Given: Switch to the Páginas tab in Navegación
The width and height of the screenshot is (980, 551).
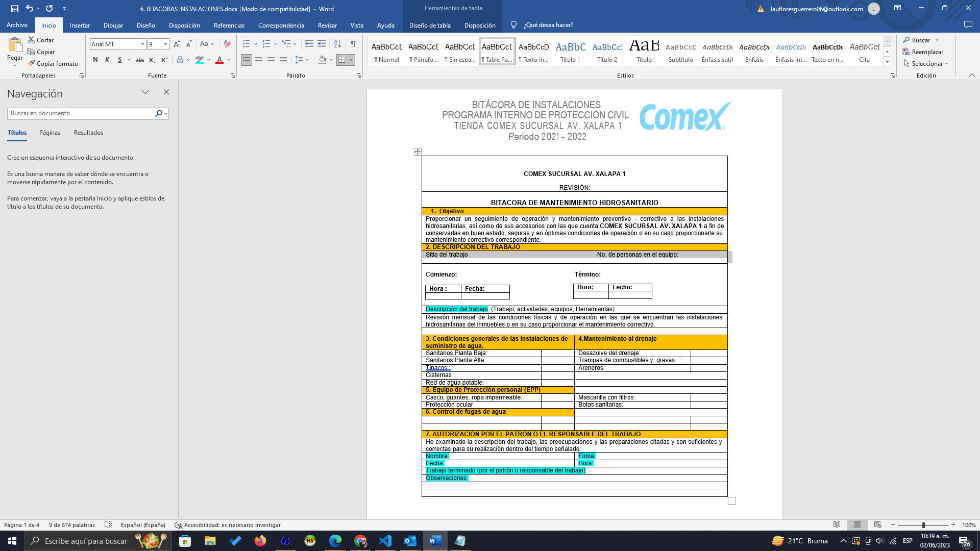Looking at the screenshot, I should coord(50,133).
